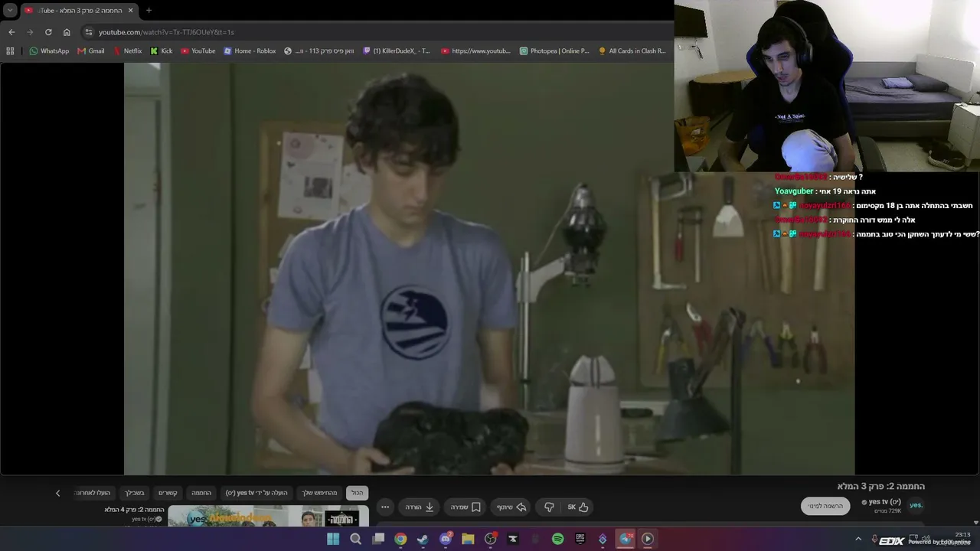Open the Home - Roblox bookmark
980x551 pixels.
tap(250, 51)
